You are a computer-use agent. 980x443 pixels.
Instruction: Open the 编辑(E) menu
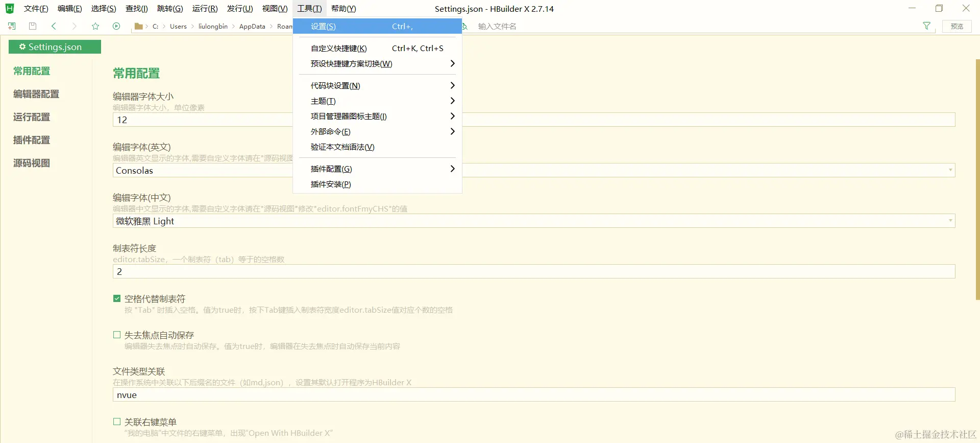coord(70,9)
